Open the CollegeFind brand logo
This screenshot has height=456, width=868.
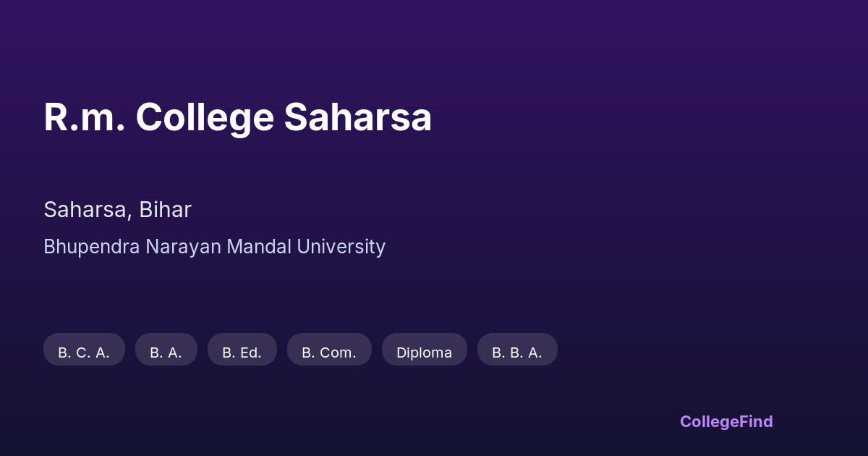coord(726,421)
